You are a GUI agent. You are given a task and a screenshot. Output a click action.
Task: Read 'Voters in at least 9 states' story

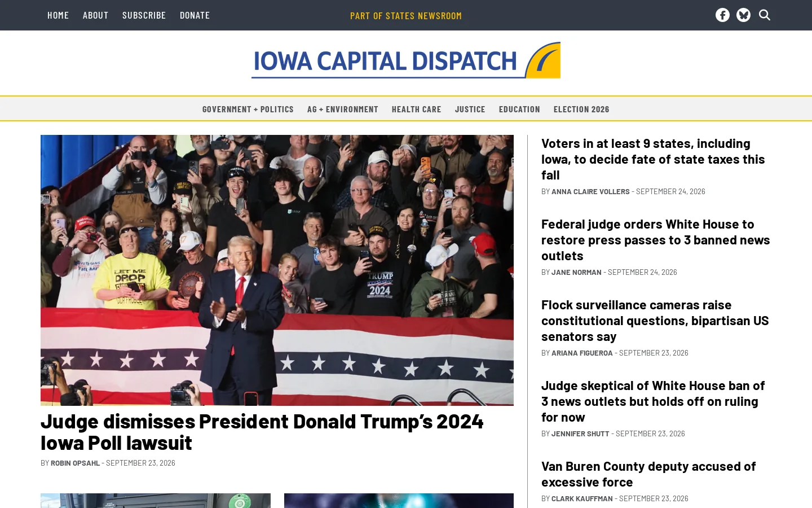[653, 159]
